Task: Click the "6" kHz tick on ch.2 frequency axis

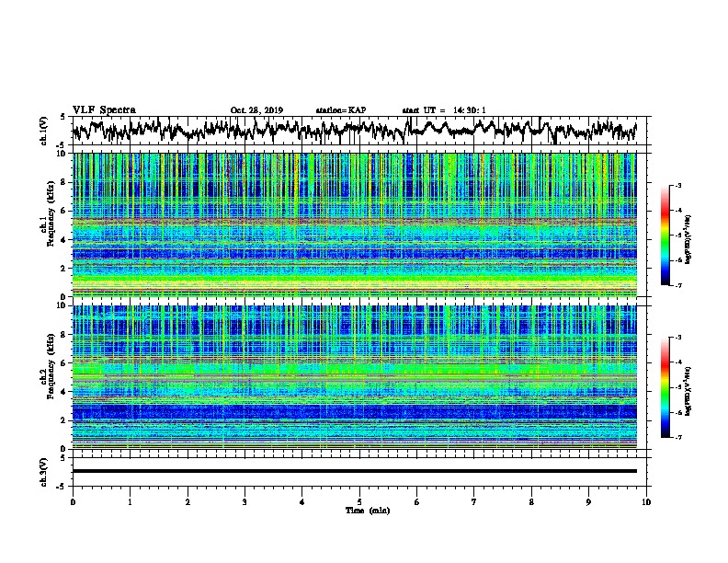Action: (64, 363)
